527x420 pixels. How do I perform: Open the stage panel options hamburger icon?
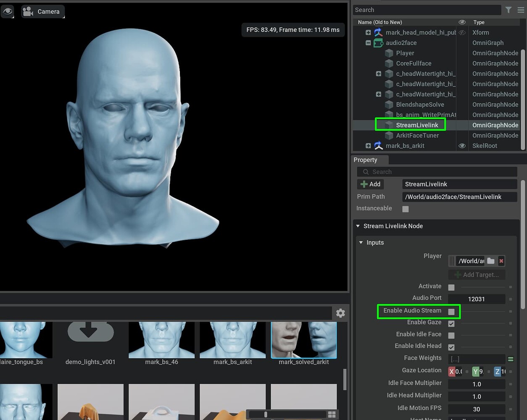(x=521, y=10)
